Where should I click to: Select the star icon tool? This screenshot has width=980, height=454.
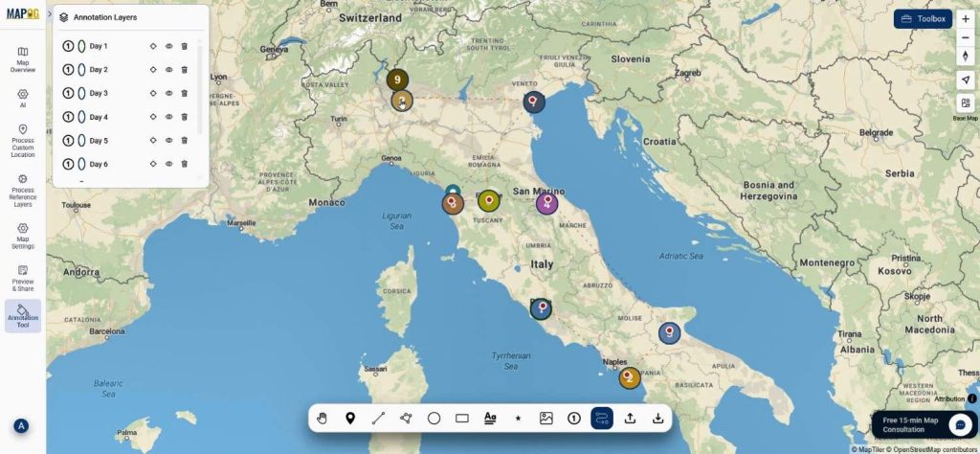(518, 419)
